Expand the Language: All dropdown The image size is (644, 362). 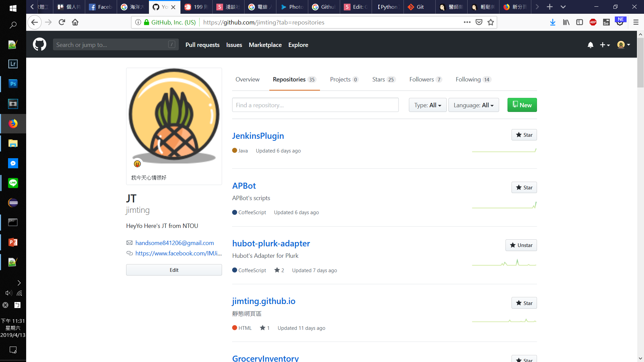click(x=473, y=105)
